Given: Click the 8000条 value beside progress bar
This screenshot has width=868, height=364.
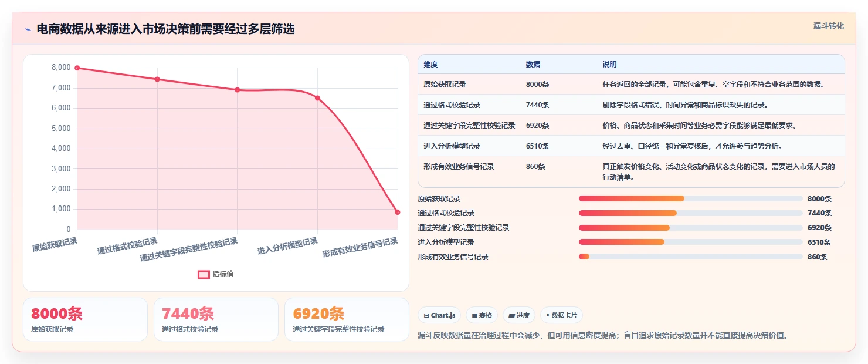Looking at the screenshot, I should [x=819, y=199].
